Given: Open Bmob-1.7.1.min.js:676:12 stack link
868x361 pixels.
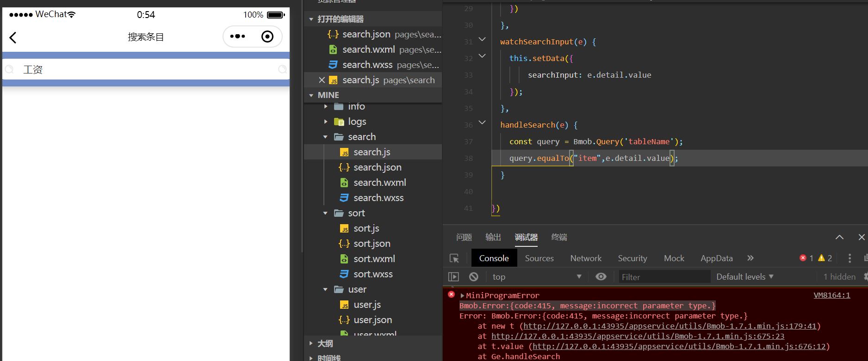Looking at the screenshot, I should tap(679, 346).
